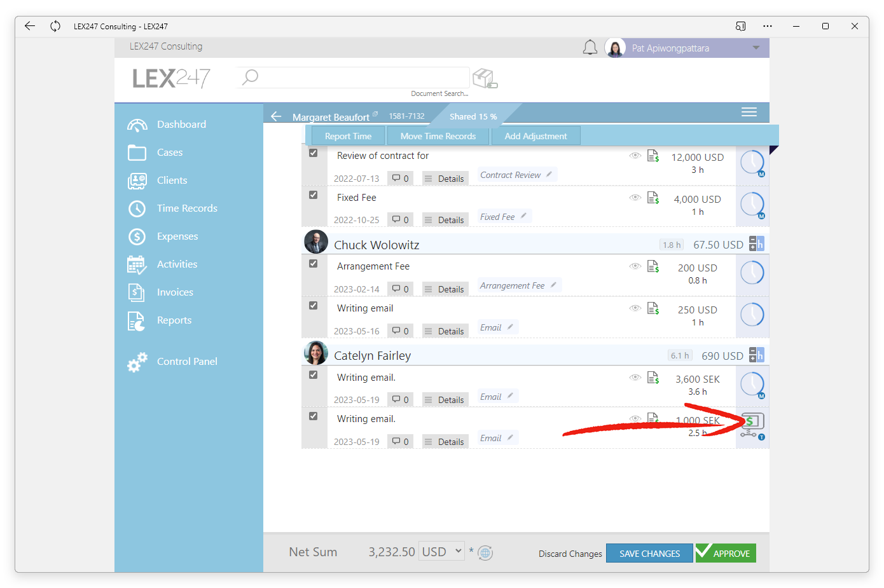Toggle eye icon on Arrangement Fee row
Screen dimensions: 884x588
[635, 266]
